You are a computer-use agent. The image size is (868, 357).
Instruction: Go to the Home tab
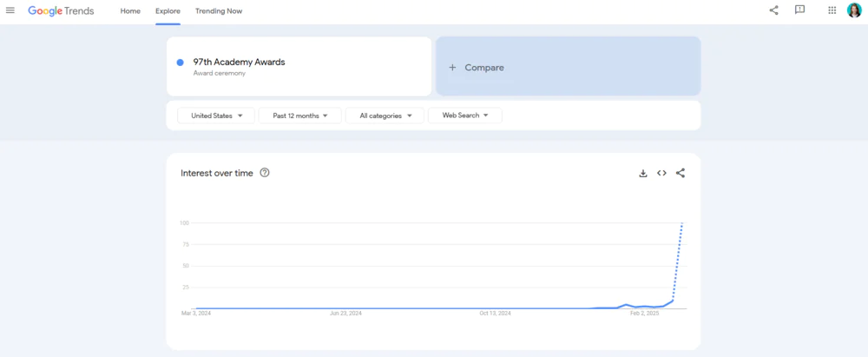click(130, 11)
